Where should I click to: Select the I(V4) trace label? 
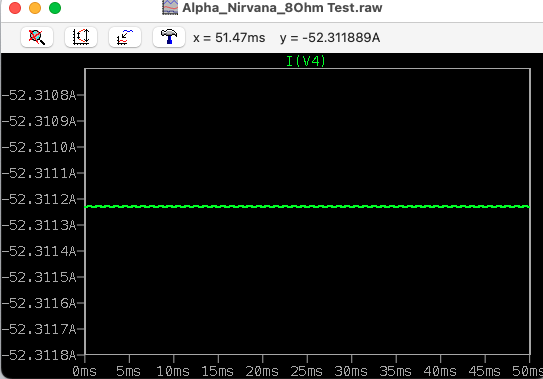click(306, 61)
